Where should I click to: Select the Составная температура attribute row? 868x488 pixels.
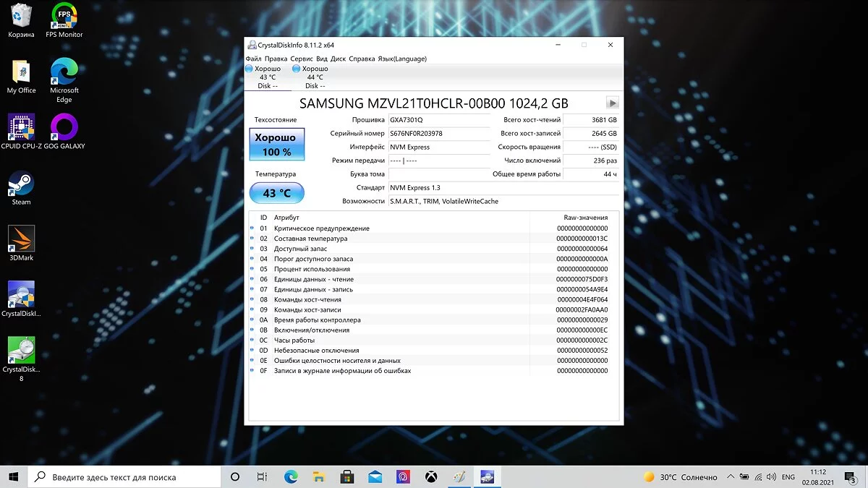coord(433,239)
